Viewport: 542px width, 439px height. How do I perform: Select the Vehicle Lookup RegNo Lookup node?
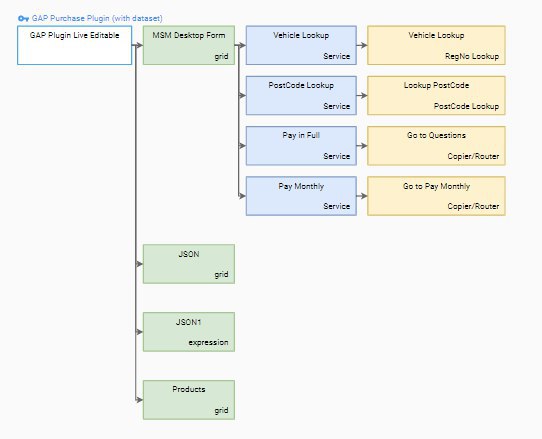436,45
